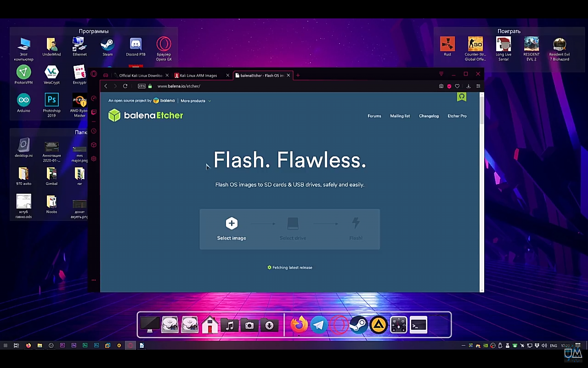Select UnderMind folder on desktop
The image size is (588, 368).
tap(51, 47)
